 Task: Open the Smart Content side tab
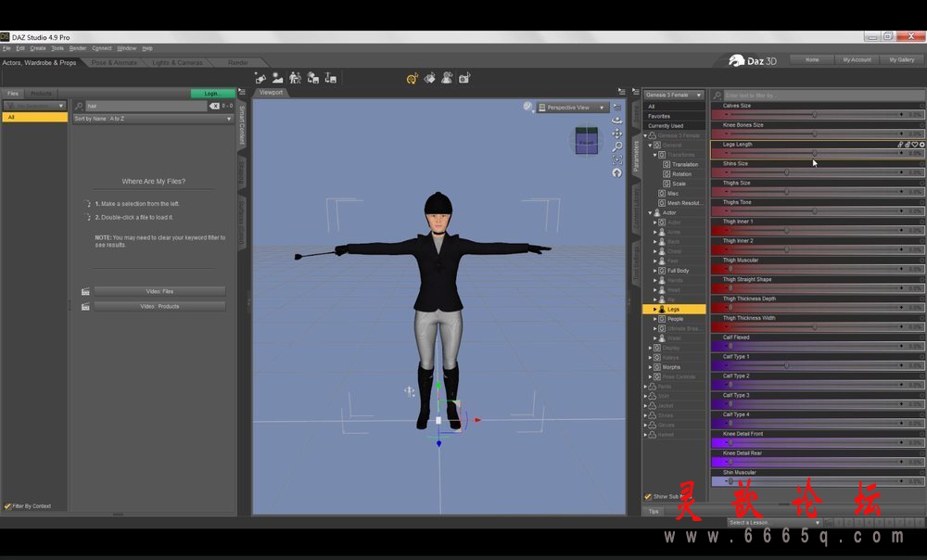[x=242, y=125]
